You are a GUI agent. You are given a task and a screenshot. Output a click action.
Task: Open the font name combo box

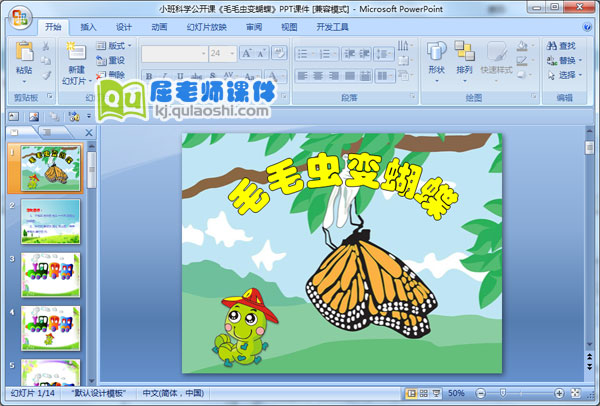[x=174, y=54]
